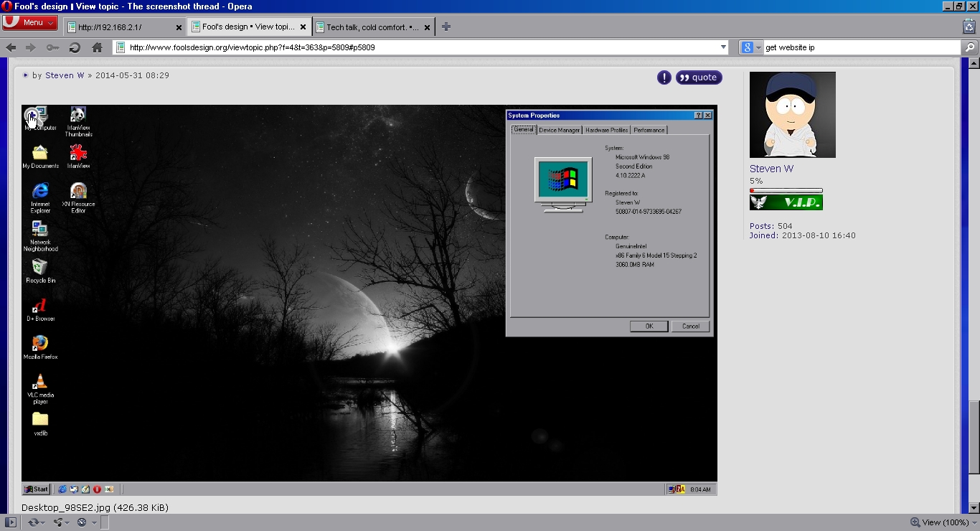The image size is (980, 531).
Task: Focus the URL address field
Action: [422, 47]
